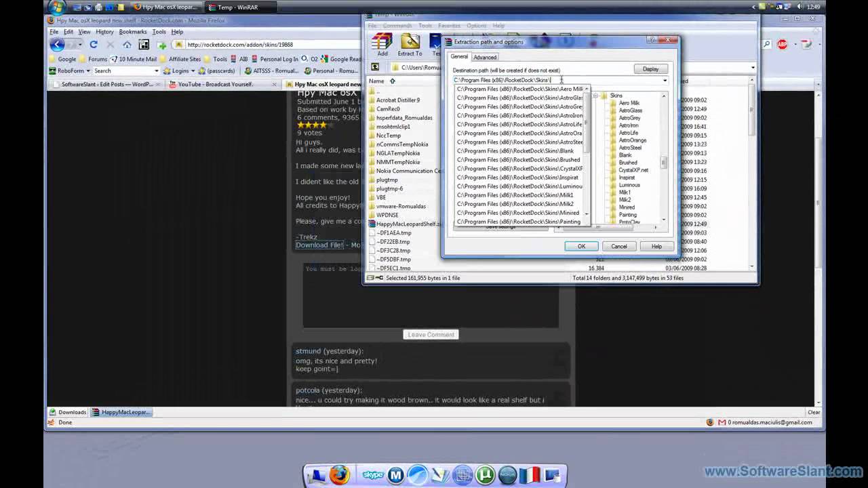Select the CrystalXP.net folder in tree
The height and width of the screenshot is (488, 868).
pyautogui.click(x=633, y=170)
